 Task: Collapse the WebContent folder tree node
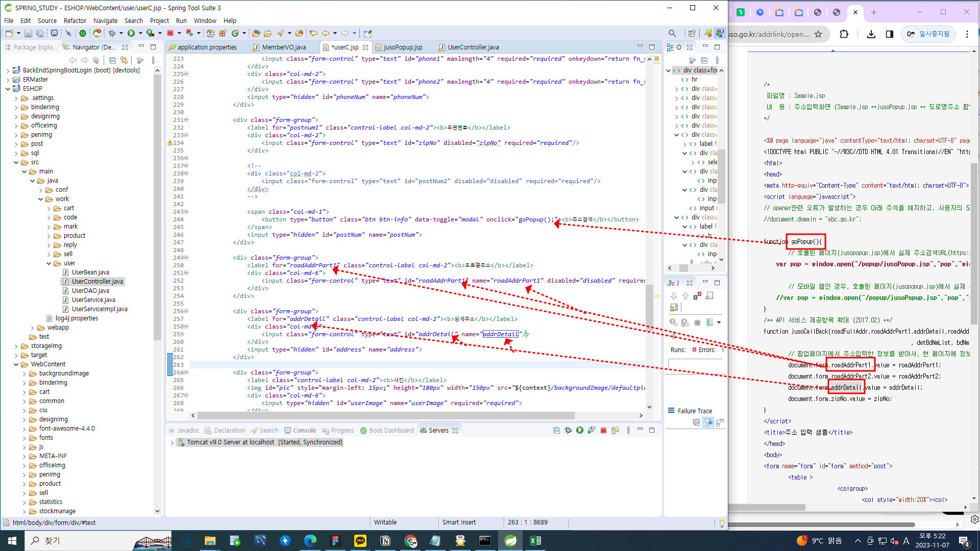point(16,364)
